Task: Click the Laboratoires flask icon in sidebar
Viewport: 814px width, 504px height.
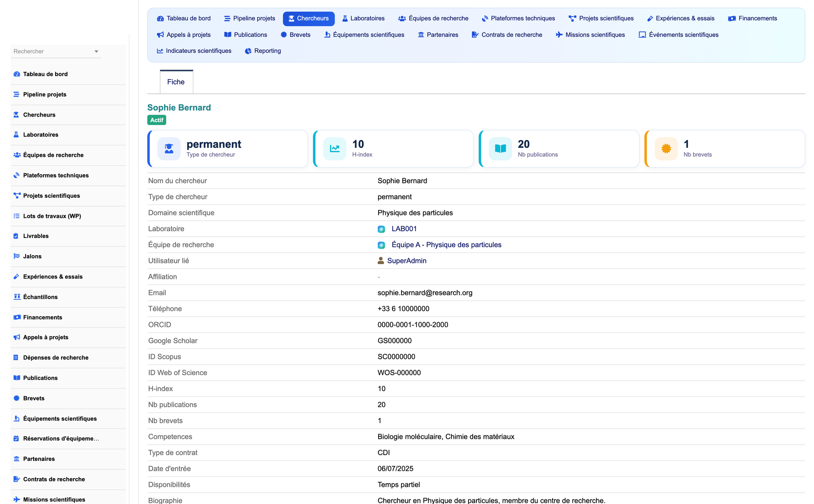Action: 17,135
